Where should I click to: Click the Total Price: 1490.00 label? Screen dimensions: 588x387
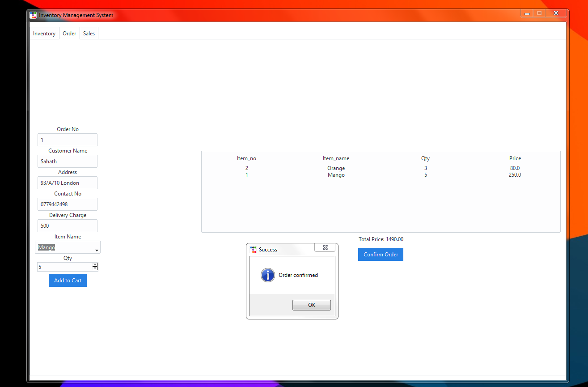point(381,239)
